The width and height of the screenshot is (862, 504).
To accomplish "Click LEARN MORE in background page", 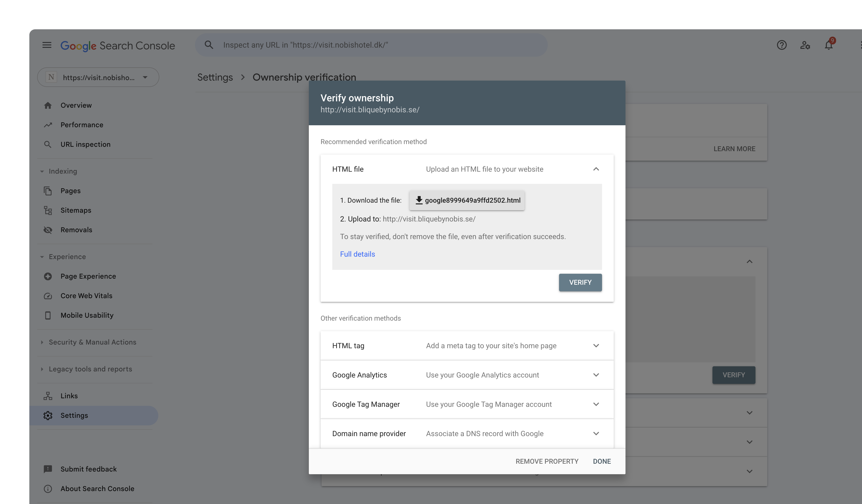I will (734, 149).
